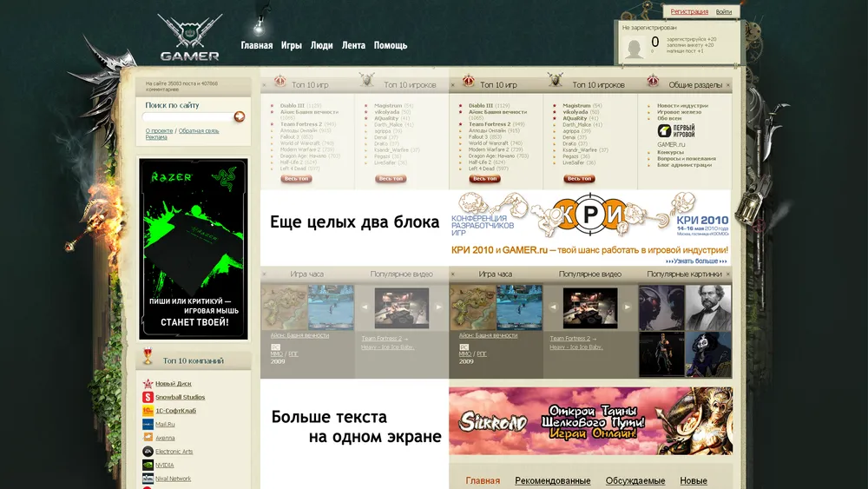
Task: Click the Первый Игровой logo
Action: point(676,130)
